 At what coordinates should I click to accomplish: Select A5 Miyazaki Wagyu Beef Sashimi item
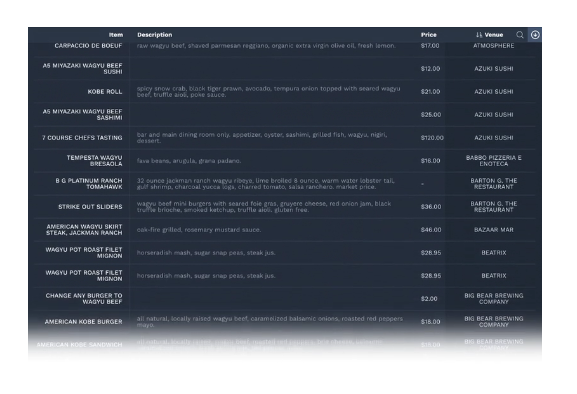[82, 114]
